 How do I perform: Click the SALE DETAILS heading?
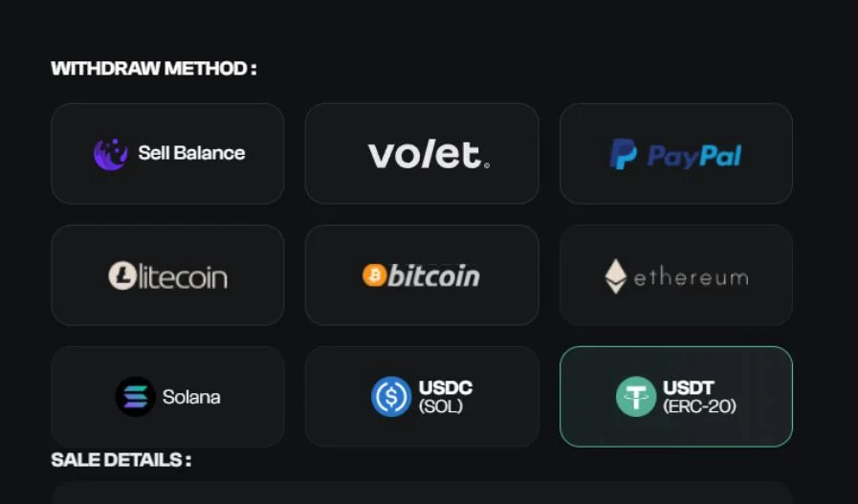[x=121, y=460]
